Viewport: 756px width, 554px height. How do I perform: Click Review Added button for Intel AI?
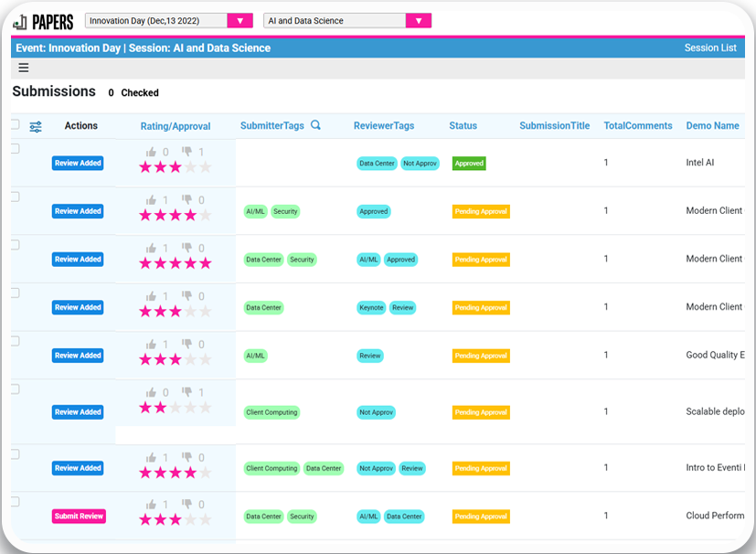point(78,163)
